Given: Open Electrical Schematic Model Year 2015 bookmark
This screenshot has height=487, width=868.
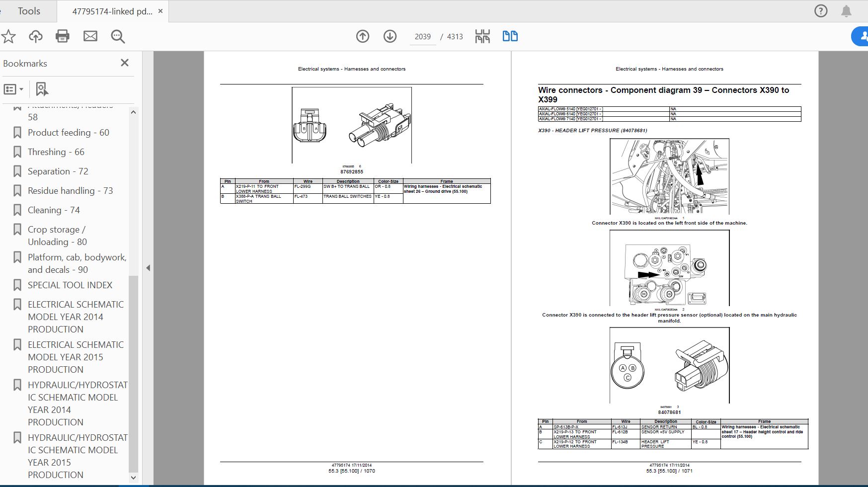Looking at the screenshot, I should point(76,357).
